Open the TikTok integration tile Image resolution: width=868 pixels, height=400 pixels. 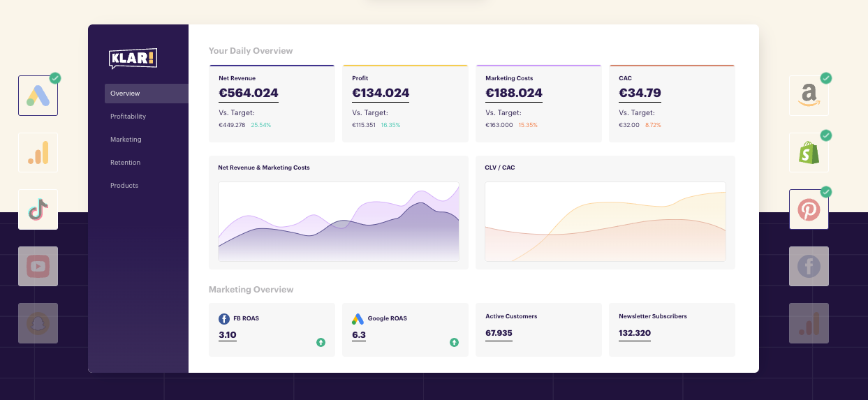click(38, 209)
